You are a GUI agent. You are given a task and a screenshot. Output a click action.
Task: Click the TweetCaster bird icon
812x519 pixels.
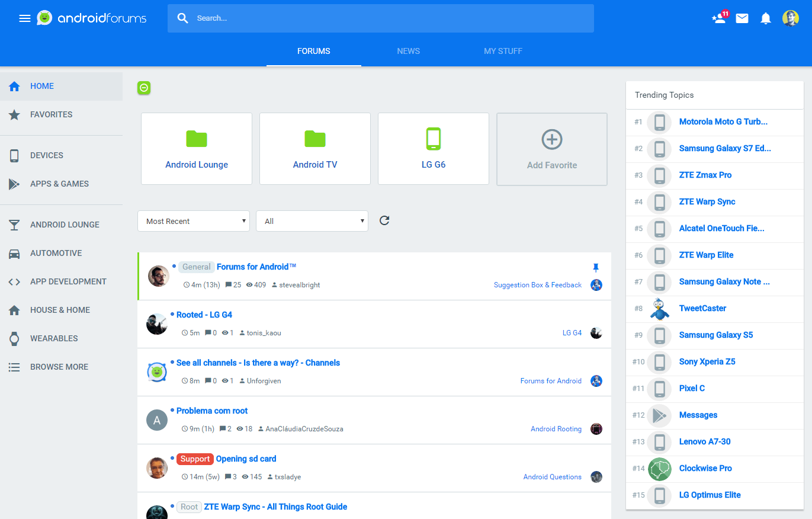659,309
